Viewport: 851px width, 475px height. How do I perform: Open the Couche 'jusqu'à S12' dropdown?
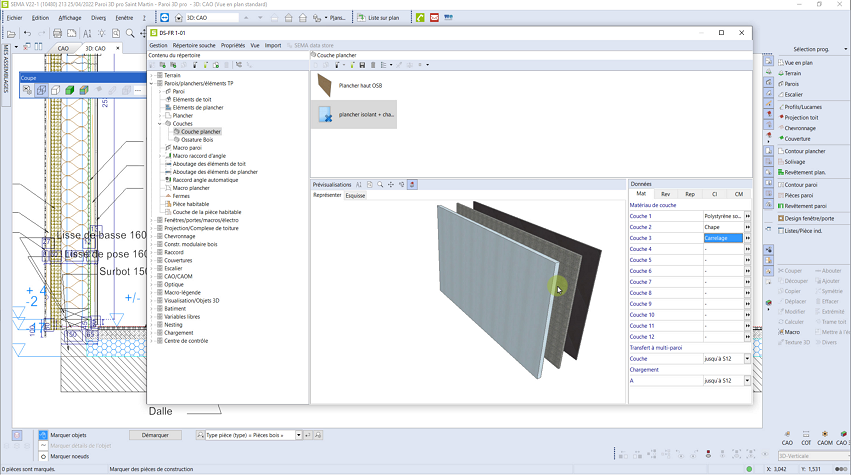point(747,358)
